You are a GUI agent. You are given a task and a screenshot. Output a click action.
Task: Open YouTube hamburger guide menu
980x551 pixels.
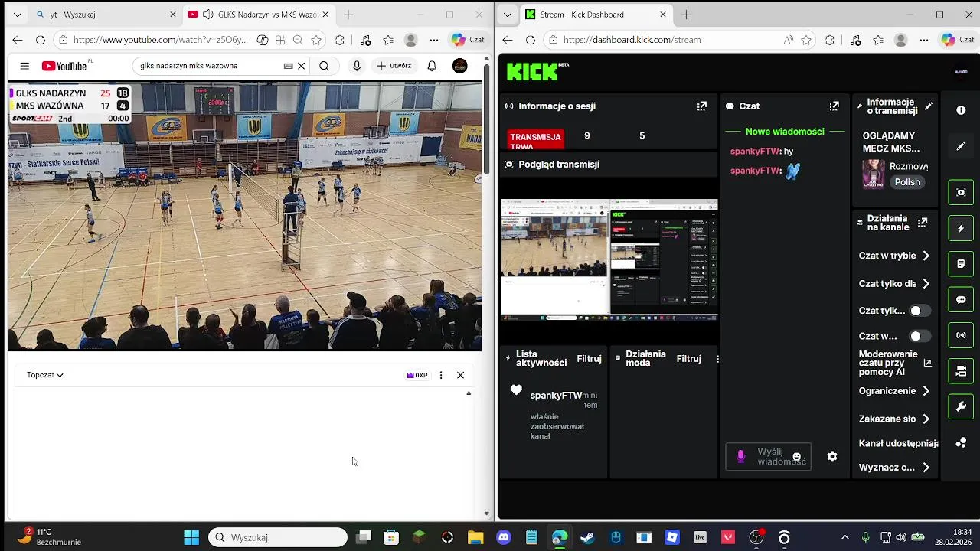(24, 66)
